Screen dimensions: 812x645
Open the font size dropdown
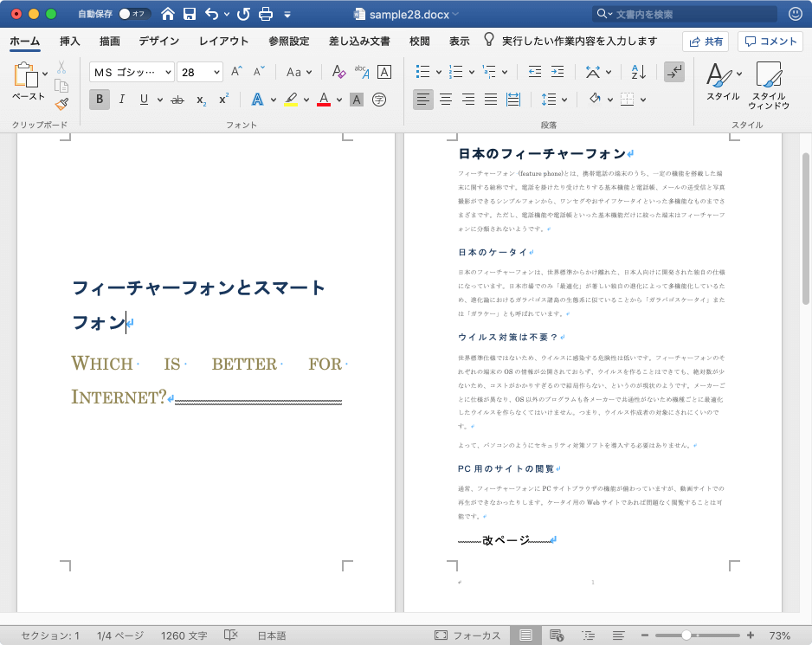click(216, 72)
